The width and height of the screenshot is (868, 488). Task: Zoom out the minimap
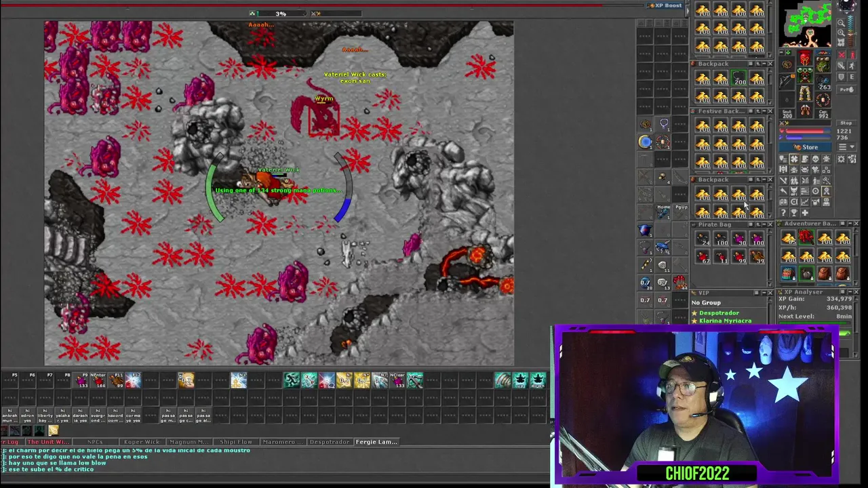842,22
